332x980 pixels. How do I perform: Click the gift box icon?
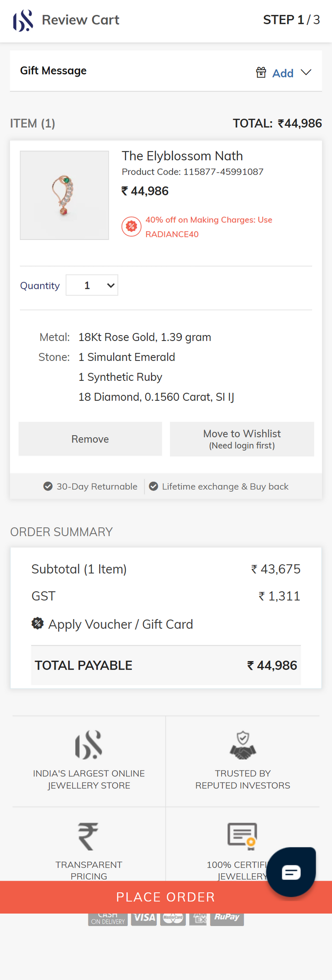(x=261, y=72)
